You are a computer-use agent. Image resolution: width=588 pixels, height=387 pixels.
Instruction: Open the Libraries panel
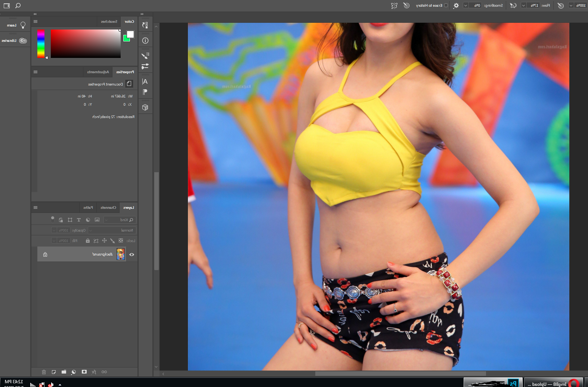pos(15,41)
